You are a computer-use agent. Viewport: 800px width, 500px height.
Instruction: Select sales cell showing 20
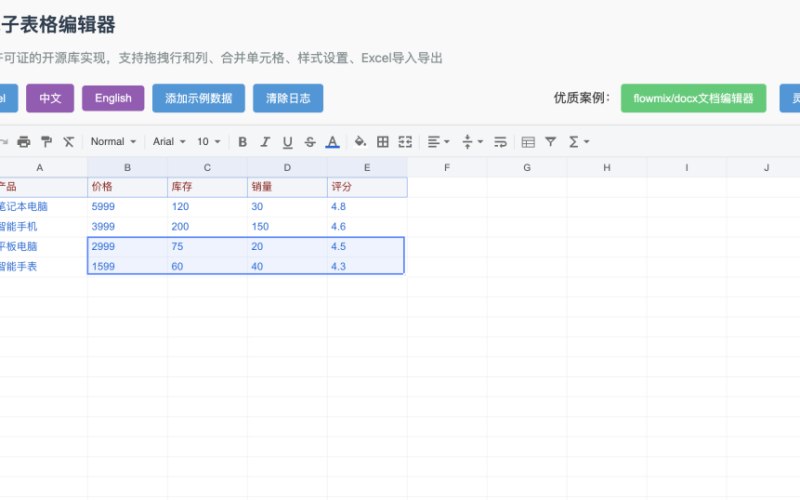click(287, 246)
